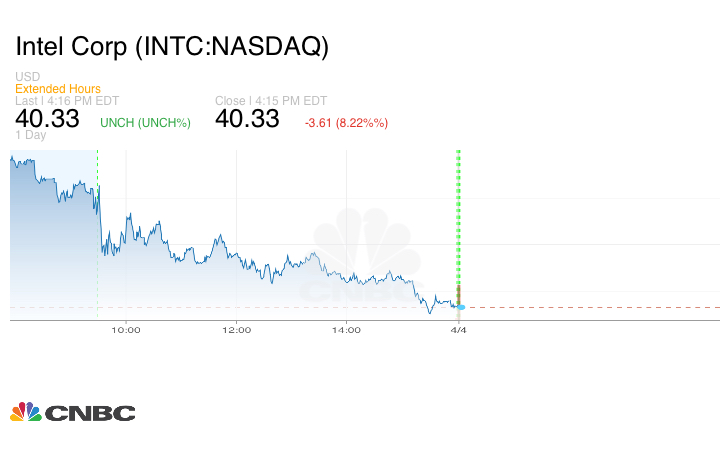Click the green UNCH (UNCH%) change text
Image resolution: width=720 pixels, height=450 pixels.
click(x=146, y=123)
